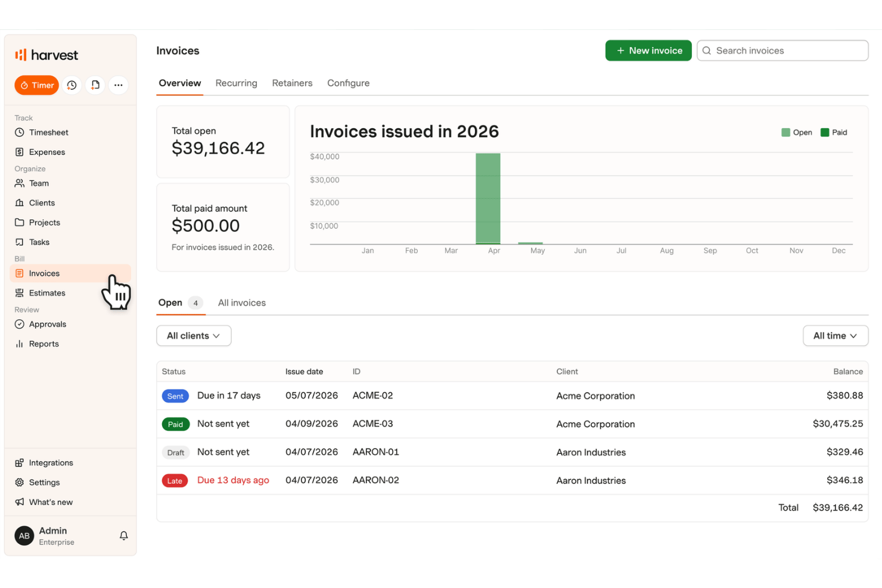Click the Harvest logo
882x588 pixels.
46,55
